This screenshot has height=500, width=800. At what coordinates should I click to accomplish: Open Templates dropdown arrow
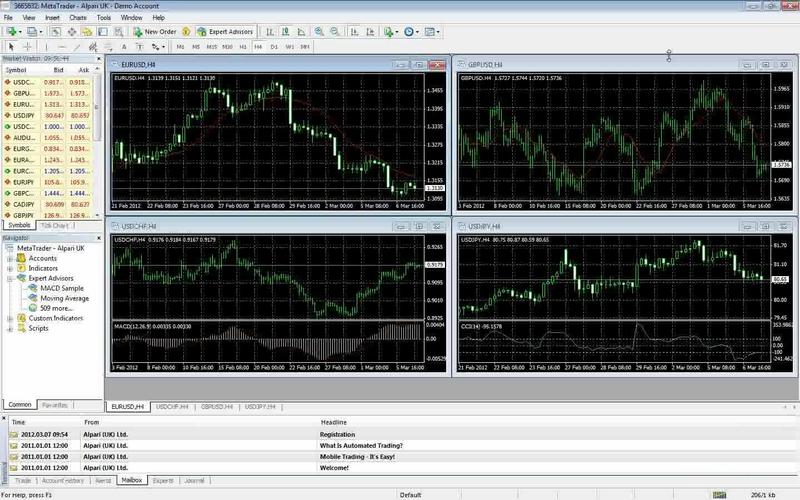point(438,32)
